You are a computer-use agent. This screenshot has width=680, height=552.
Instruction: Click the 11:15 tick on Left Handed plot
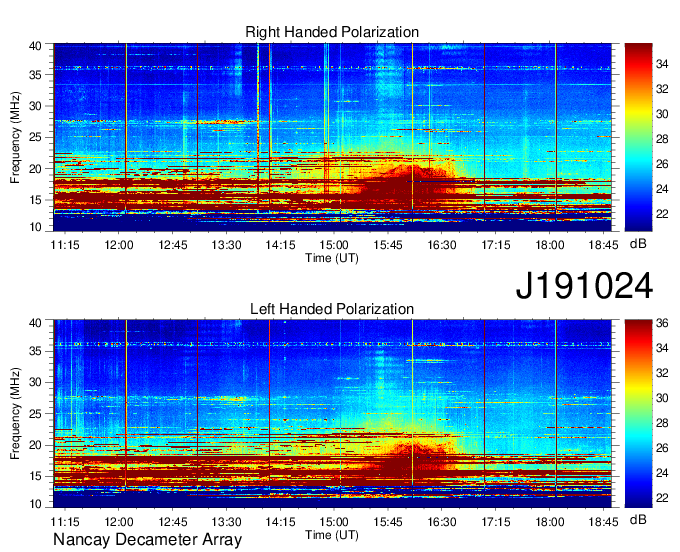click(65, 522)
